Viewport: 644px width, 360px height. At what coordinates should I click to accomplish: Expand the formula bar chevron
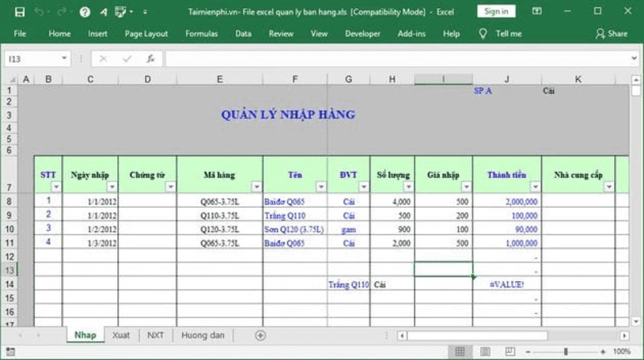(634, 59)
